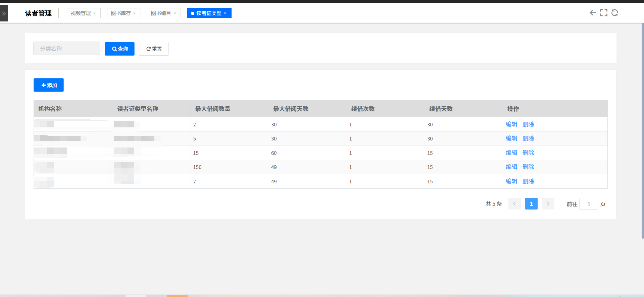The height and width of the screenshot is (297, 644).
Task: Click the page number jump input box
Action: tap(589, 204)
